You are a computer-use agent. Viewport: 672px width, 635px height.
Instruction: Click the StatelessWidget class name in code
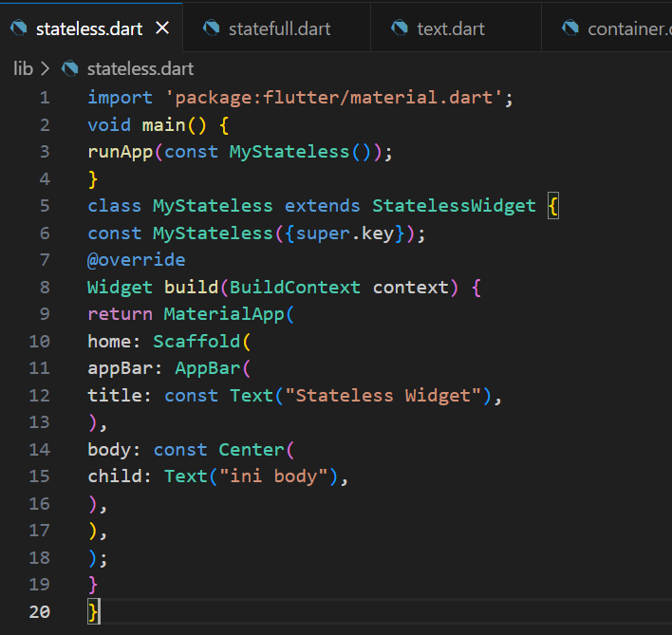[454, 206]
